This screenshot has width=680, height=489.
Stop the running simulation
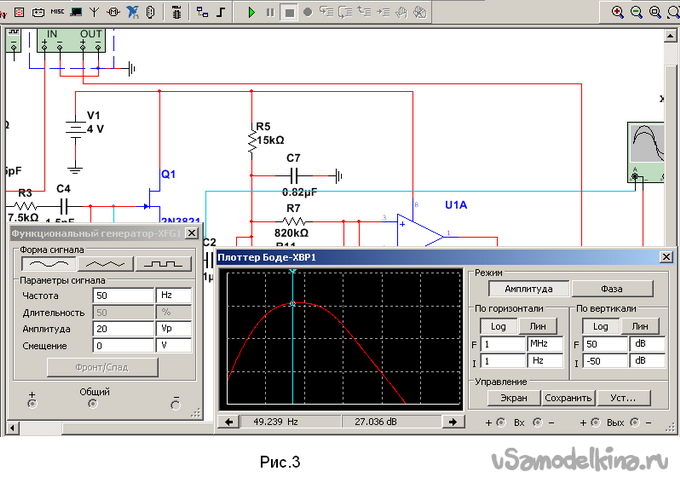pyautogui.click(x=288, y=12)
